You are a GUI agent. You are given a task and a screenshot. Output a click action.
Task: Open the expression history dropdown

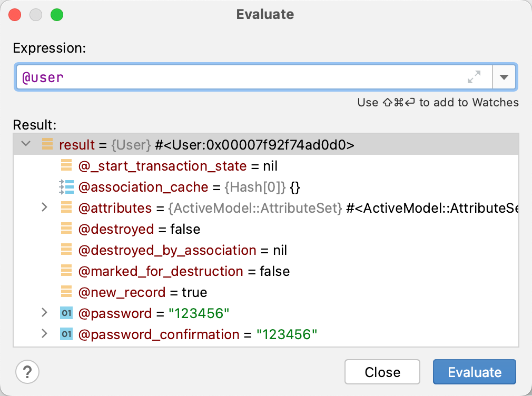coord(504,77)
